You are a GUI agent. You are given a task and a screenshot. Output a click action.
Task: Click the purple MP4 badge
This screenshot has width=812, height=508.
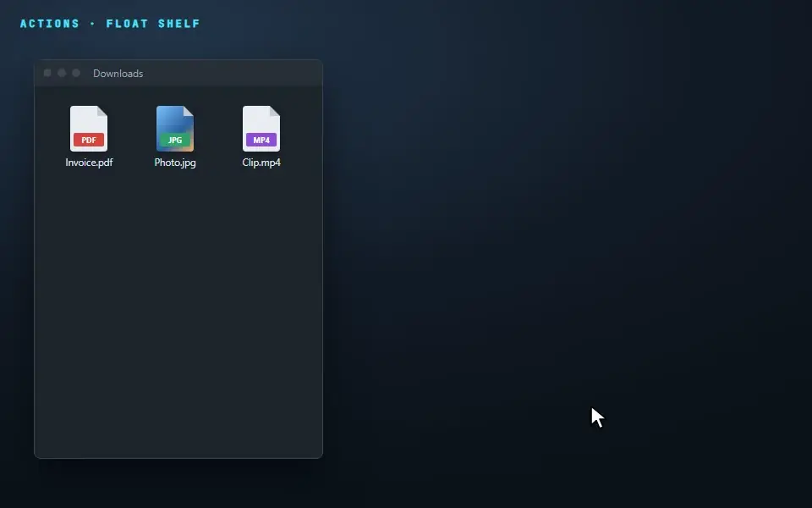click(x=261, y=140)
